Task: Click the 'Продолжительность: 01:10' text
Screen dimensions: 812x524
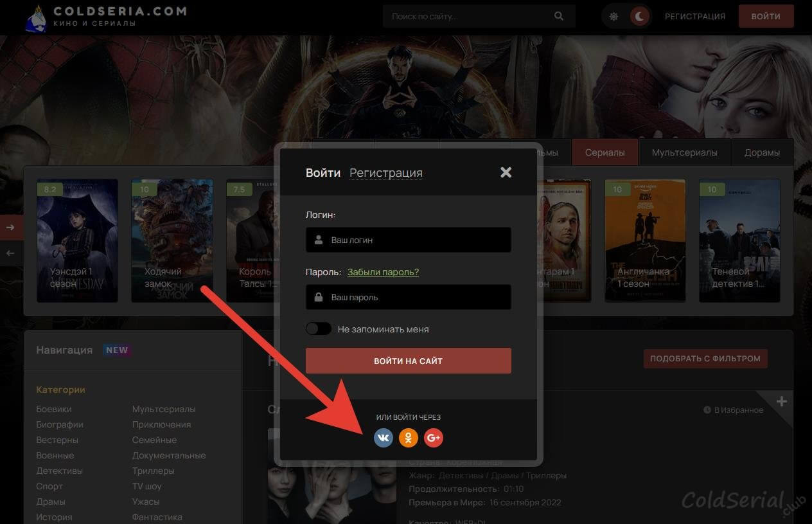Action: pyautogui.click(x=466, y=489)
